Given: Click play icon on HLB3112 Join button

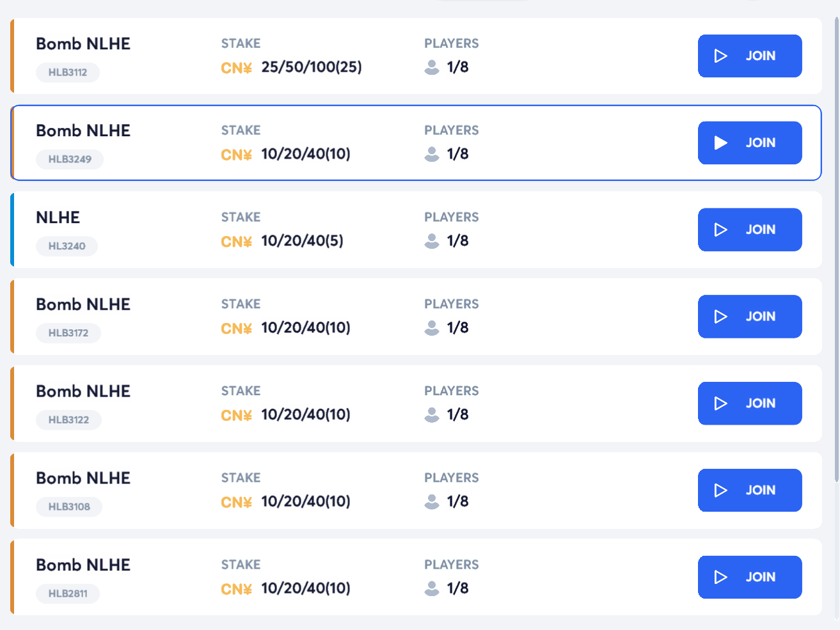Looking at the screenshot, I should click(721, 56).
